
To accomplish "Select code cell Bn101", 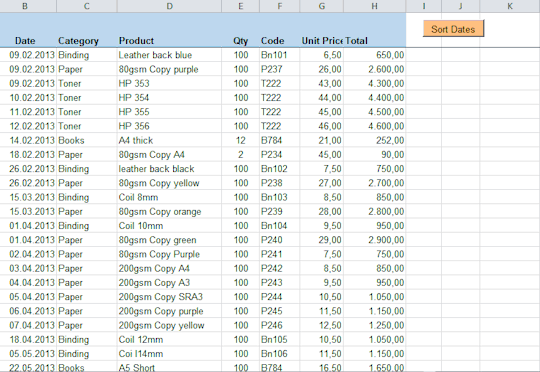I will pos(280,55).
